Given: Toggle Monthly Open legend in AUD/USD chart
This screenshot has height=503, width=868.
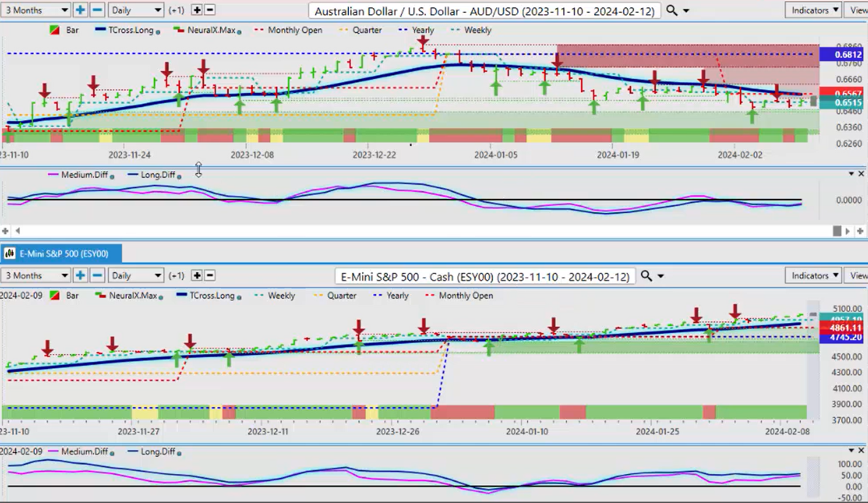Looking at the screenshot, I should [x=288, y=30].
